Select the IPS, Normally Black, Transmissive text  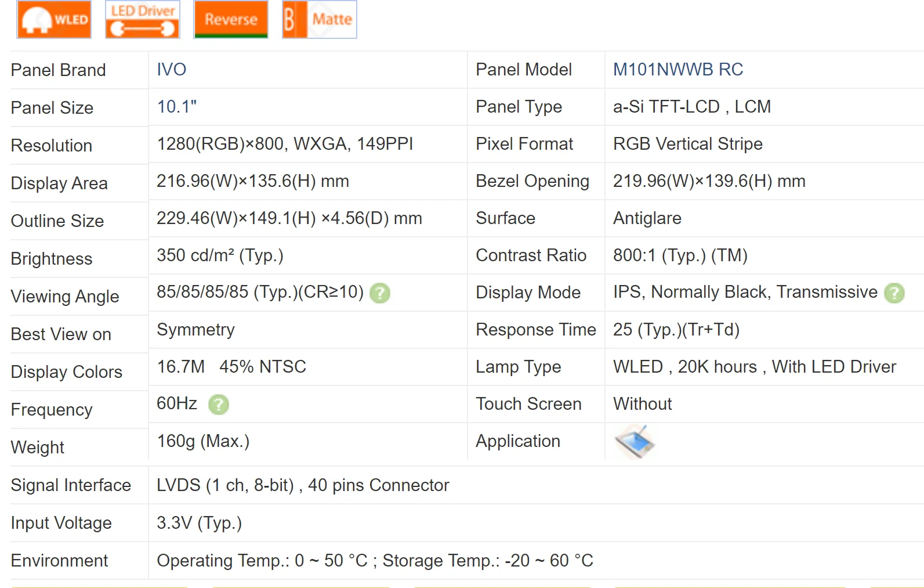pos(745,292)
